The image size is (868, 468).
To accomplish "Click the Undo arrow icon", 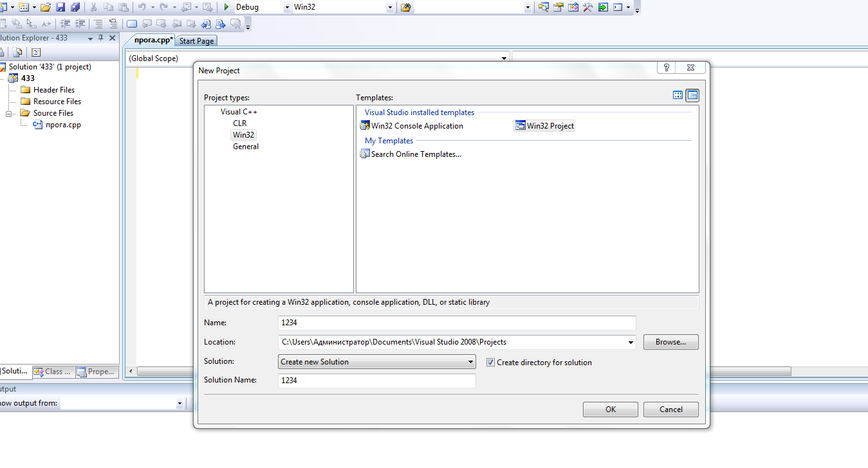I will (x=142, y=7).
